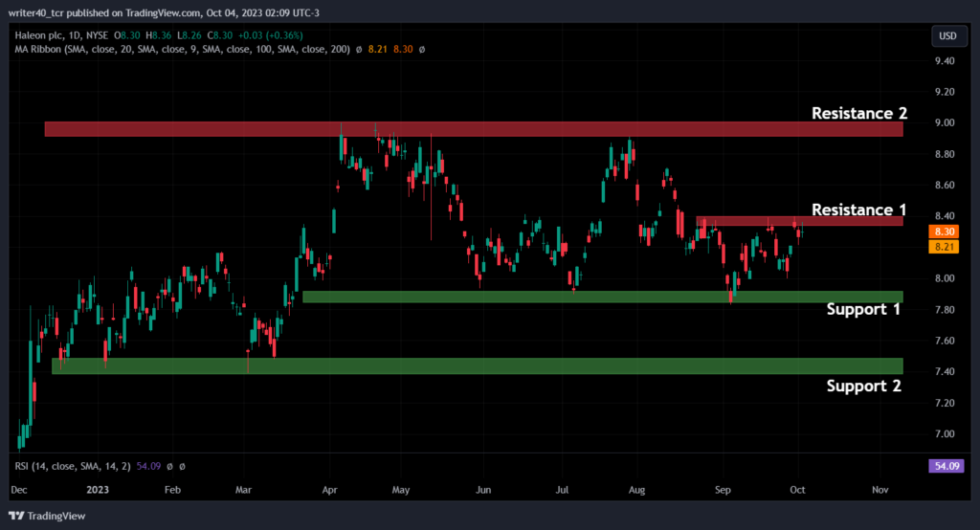Click the Support 1 text label
Viewport: 980px width, 530px height.
[863, 309]
